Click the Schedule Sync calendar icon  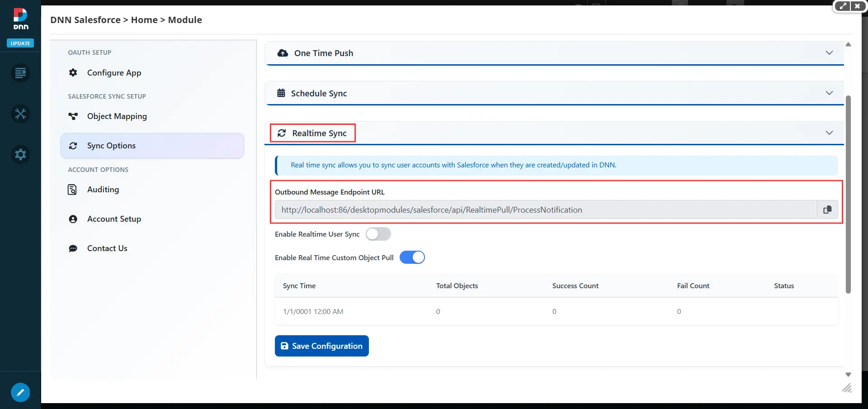pos(281,93)
